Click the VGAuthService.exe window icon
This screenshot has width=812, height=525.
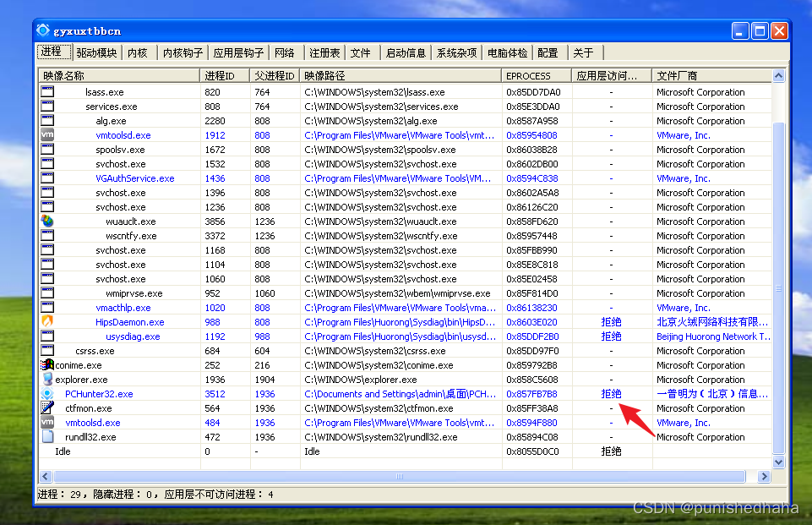47,178
